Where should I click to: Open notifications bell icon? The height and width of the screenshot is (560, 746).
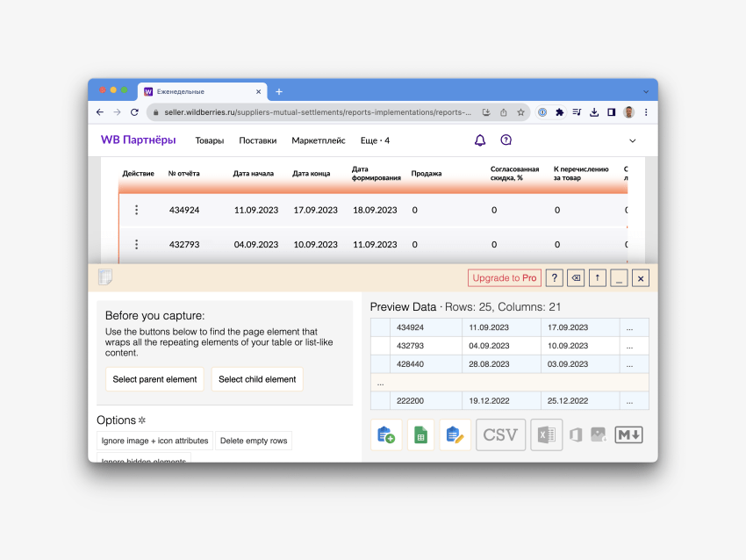[x=480, y=140]
